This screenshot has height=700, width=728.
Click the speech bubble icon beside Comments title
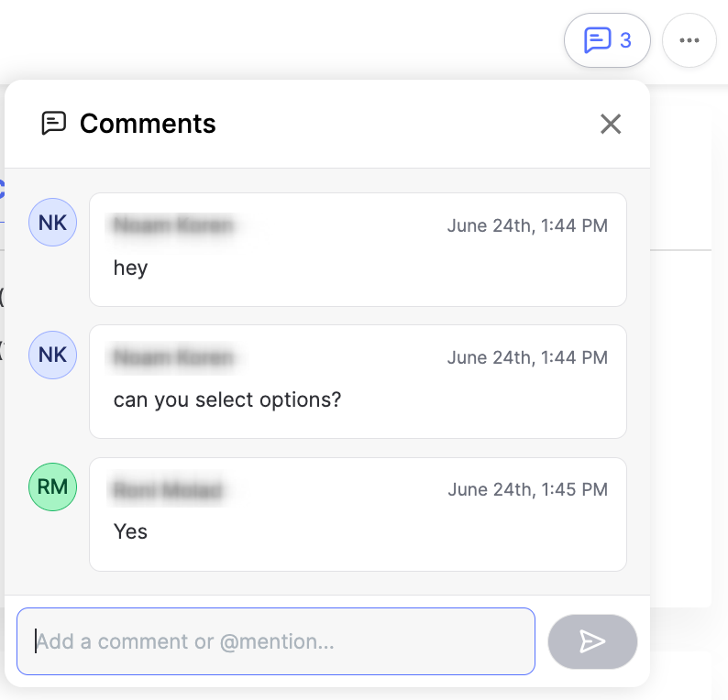point(54,124)
